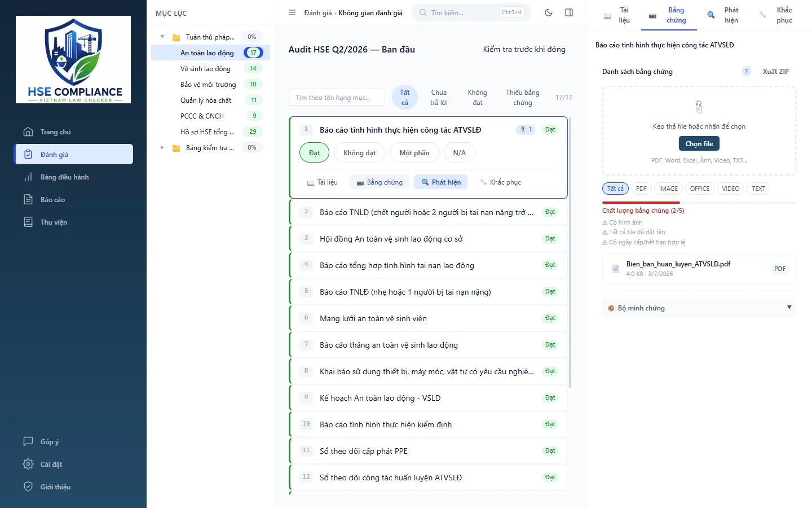Image resolution: width=812 pixels, height=508 pixels.
Task: Switch to Phát hiện tab in right panel
Action: [723, 15]
